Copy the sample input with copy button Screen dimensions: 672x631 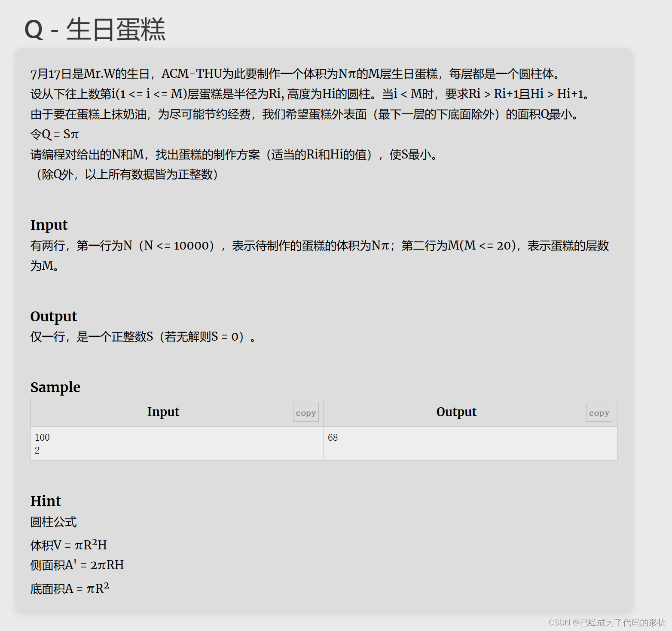(x=305, y=412)
